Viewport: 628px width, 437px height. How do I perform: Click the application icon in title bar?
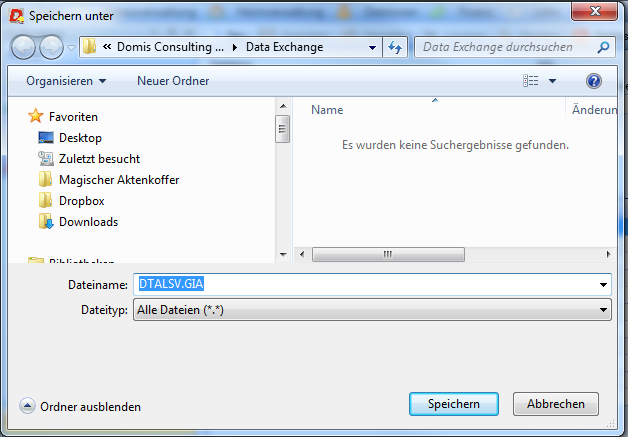click(x=16, y=16)
